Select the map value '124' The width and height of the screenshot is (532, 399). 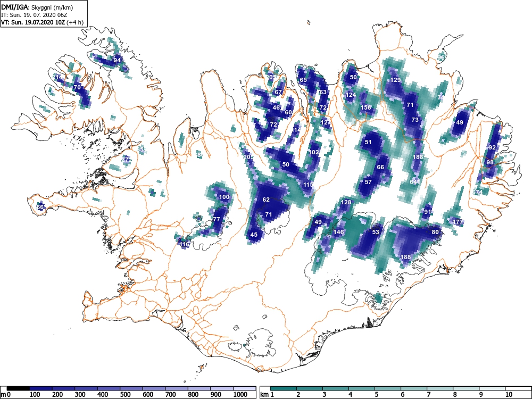coord(351,95)
